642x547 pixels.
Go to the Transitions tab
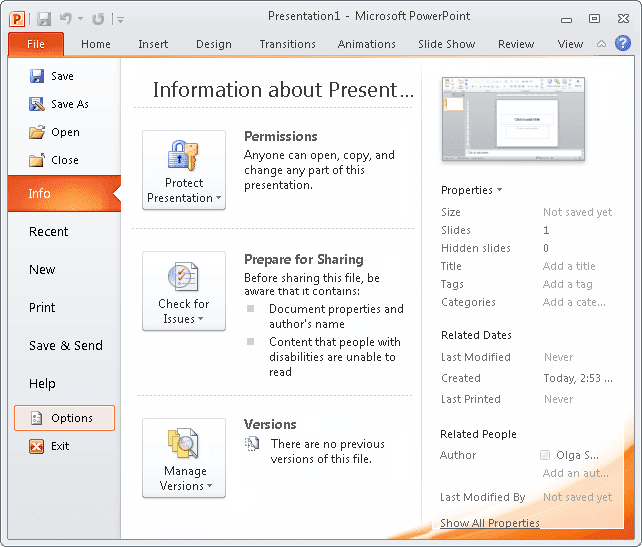pyautogui.click(x=287, y=44)
